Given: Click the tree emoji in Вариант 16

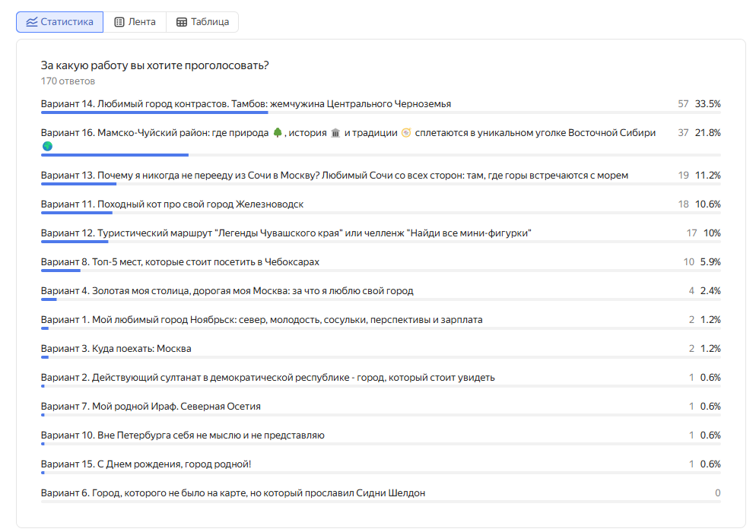Looking at the screenshot, I should (x=278, y=133).
